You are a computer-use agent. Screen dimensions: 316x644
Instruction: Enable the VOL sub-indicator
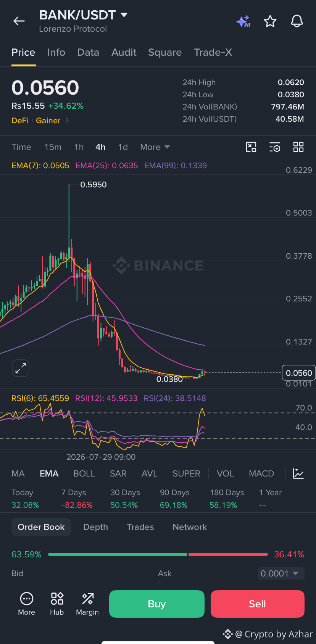(x=225, y=473)
